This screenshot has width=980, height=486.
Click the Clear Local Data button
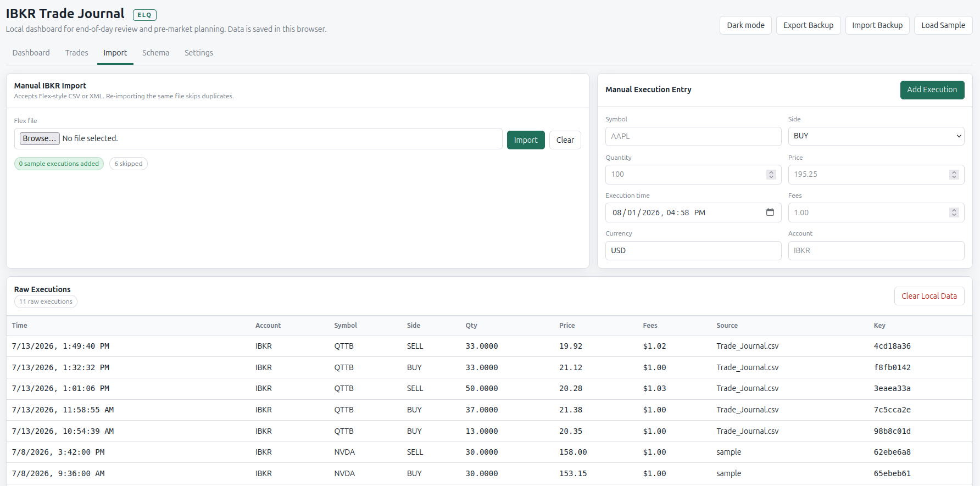pyautogui.click(x=929, y=296)
